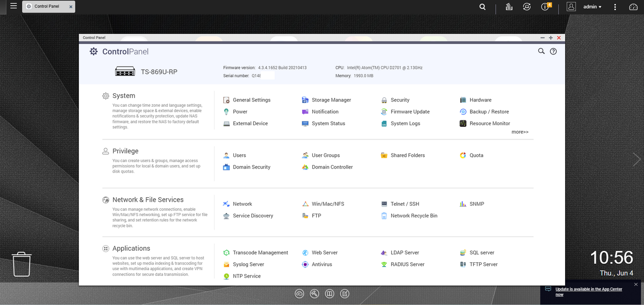Viewport: 644px width, 305px height.
Task: Dismiss the update notification popup
Action: click(636, 285)
